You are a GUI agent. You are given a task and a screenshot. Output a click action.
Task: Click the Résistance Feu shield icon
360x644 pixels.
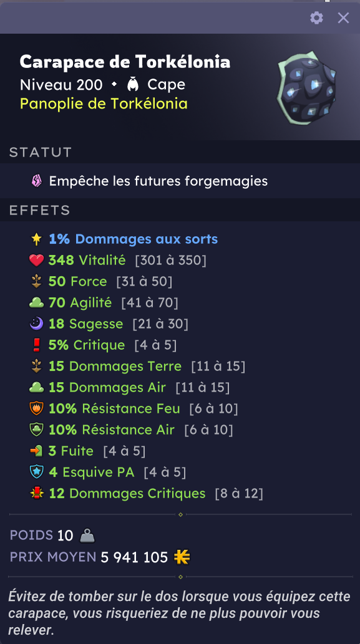tap(37, 408)
